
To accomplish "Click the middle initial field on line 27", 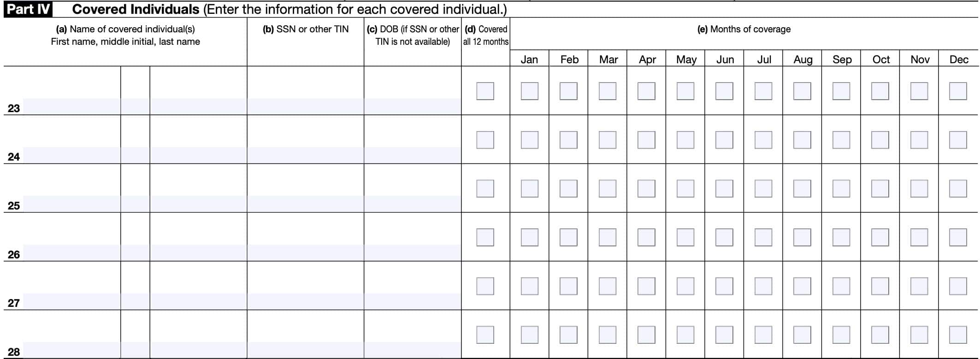I will coord(135,301).
